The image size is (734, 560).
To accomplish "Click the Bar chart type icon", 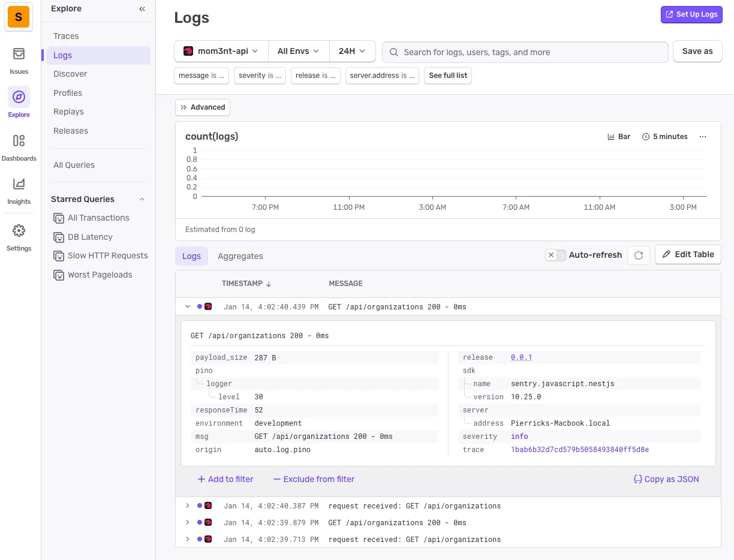I will point(618,136).
